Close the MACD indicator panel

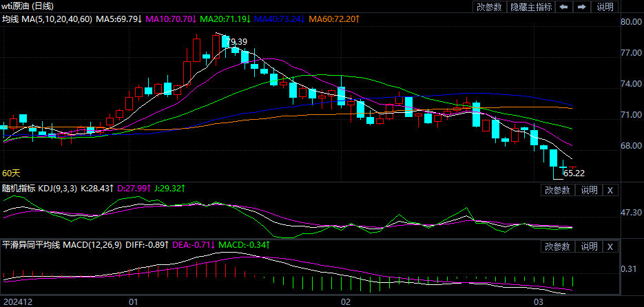click(x=610, y=246)
